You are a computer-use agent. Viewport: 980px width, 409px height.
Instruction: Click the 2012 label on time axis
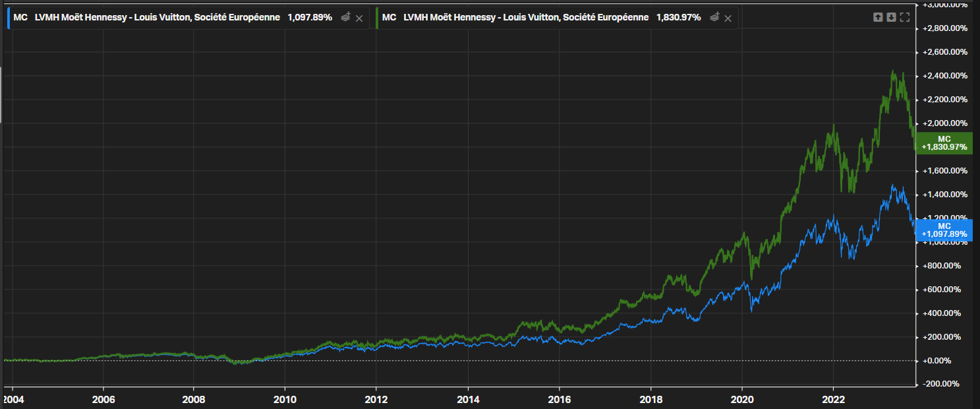tap(376, 399)
